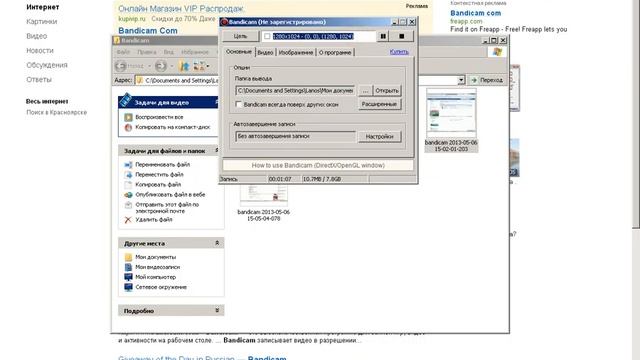This screenshot has height=360, width=640.
Task: Open the Bandicam com contextual ad link
Action: click(476, 13)
